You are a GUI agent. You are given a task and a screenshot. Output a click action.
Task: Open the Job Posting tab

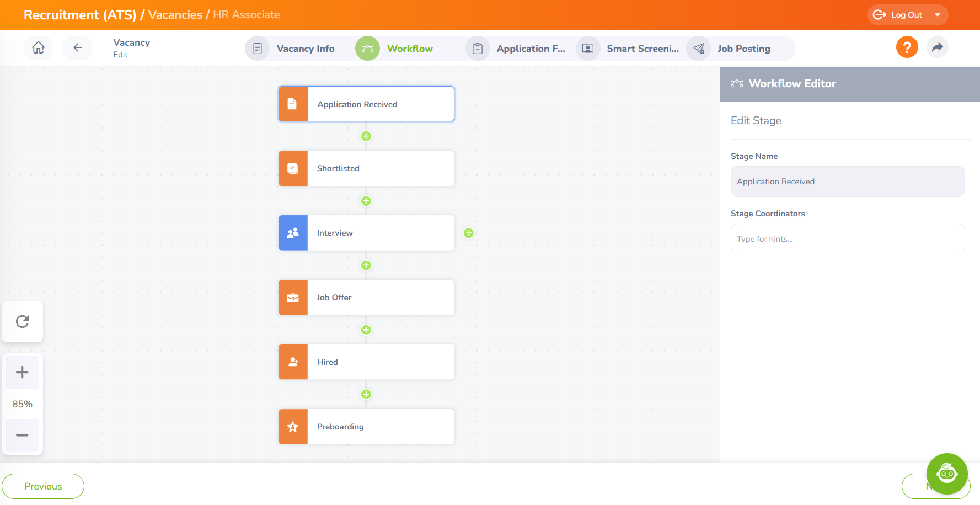coord(743,49)
